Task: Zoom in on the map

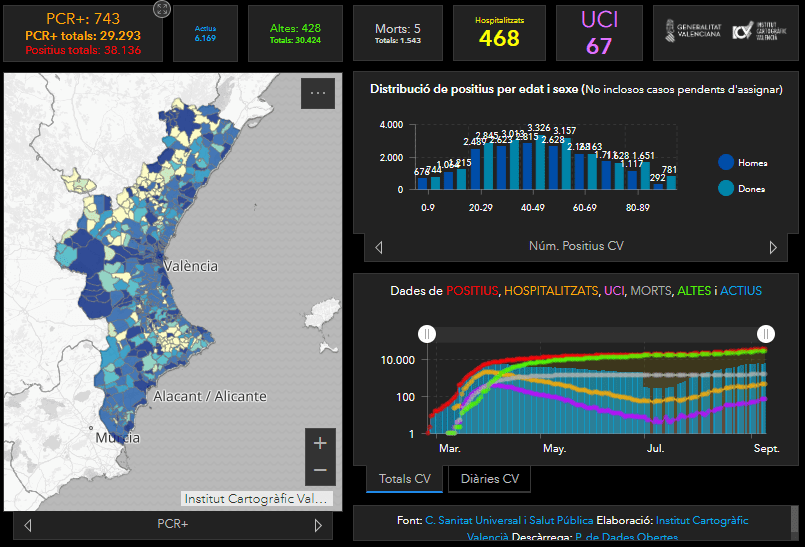Action: pos(319,443)
